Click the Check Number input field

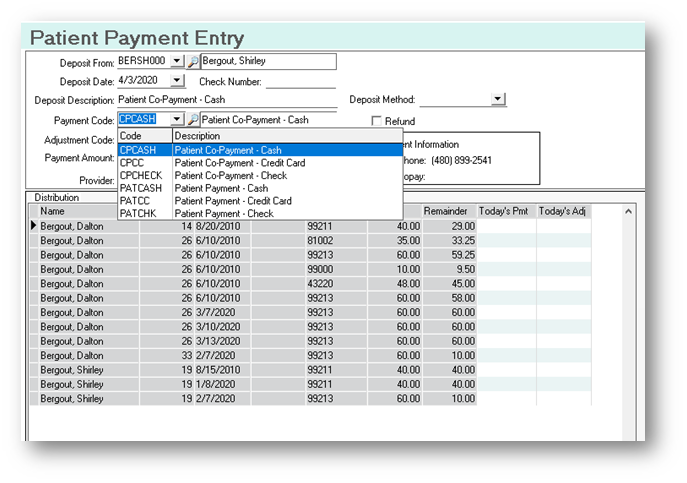click(300, 82)
